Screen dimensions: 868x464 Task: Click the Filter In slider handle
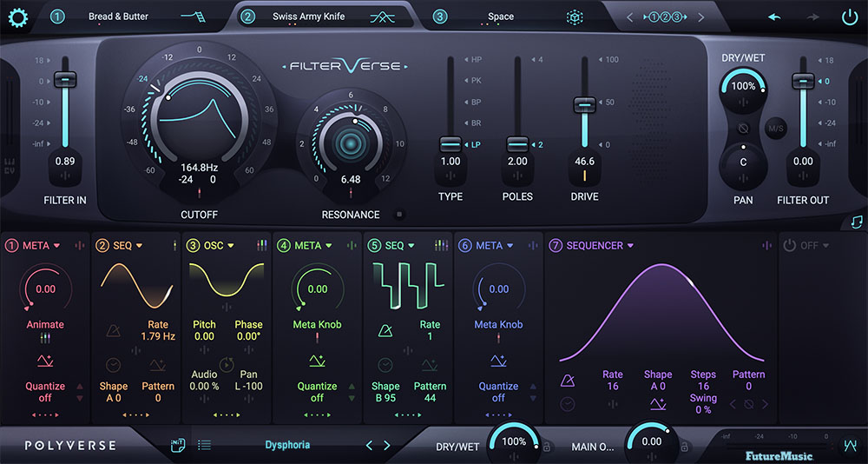(x=65, y=79)
